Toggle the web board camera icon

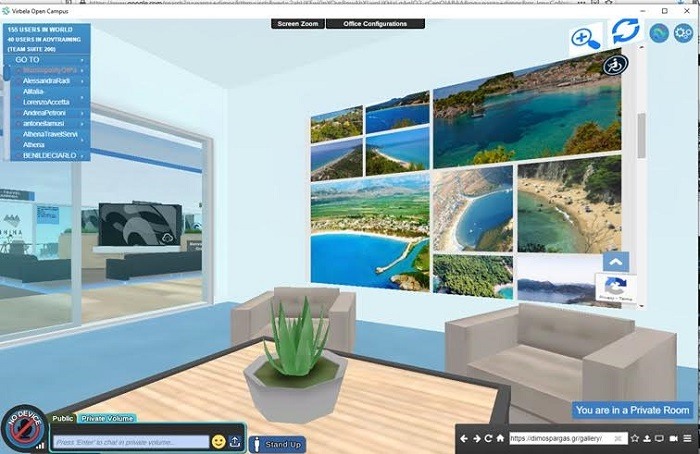click(x=673, y=439)
